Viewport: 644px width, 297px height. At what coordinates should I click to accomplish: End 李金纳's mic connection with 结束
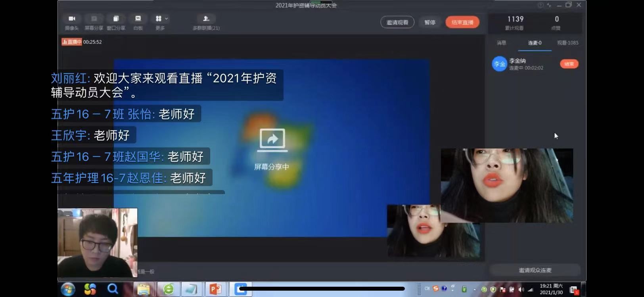569,64
